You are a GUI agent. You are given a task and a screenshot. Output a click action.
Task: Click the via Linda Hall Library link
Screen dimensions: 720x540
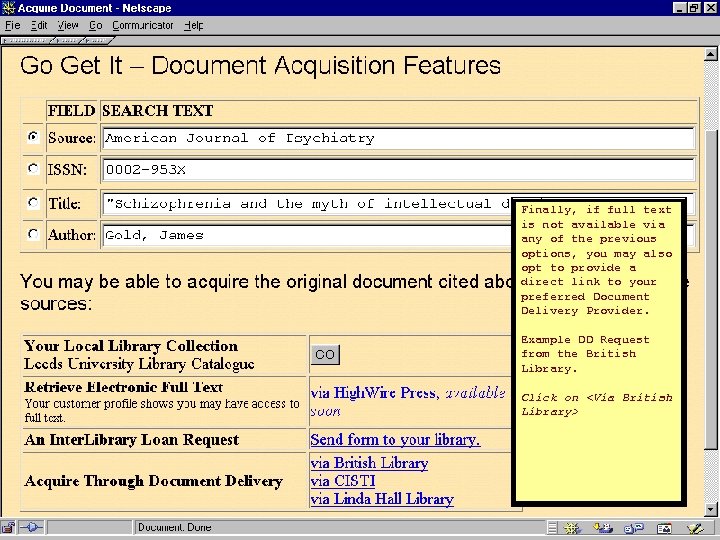382,499
